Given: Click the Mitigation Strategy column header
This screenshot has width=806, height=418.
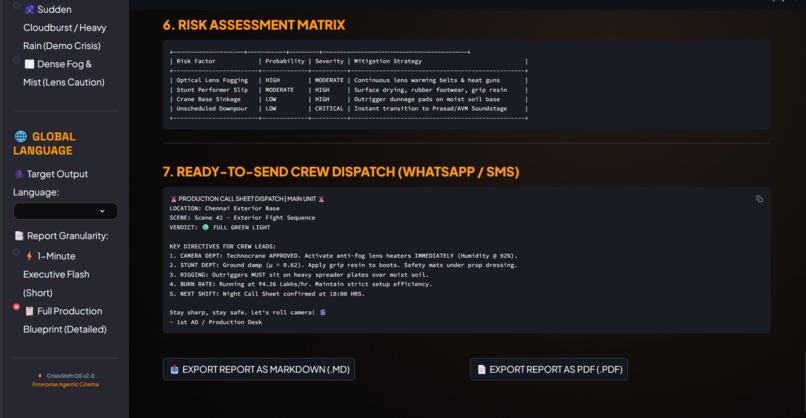Looking at the screenshot, I should pyautogui.click(x=388, y=61).
